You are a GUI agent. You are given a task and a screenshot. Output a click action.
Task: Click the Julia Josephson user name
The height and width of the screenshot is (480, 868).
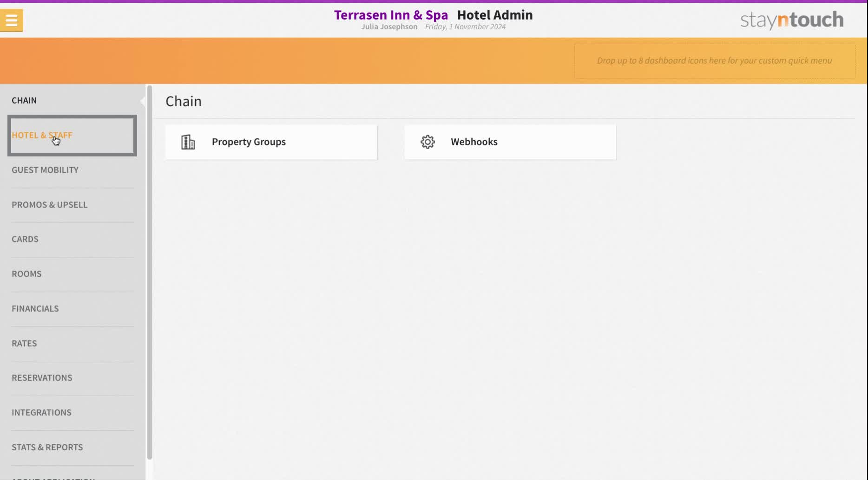click(389, 27)
